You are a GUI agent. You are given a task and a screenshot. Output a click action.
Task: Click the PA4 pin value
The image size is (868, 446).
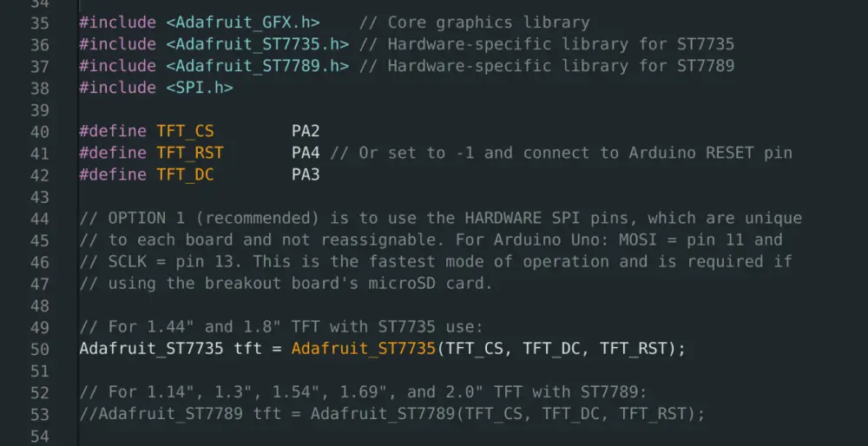[x=306, y=154]
